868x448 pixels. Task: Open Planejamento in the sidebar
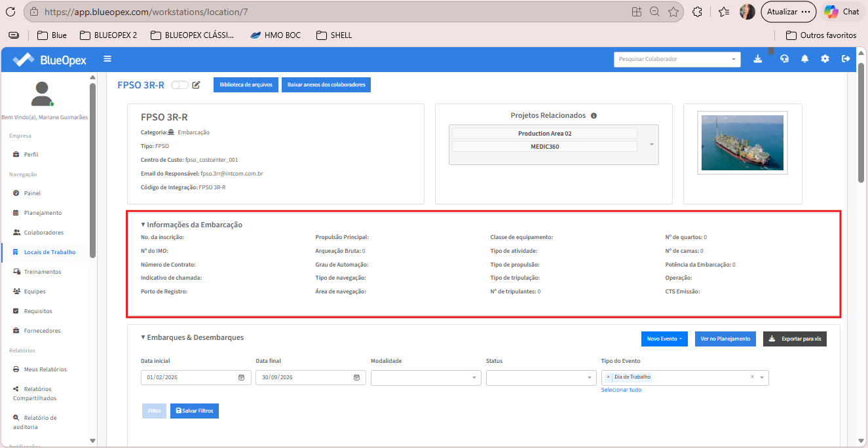(43, 213)
